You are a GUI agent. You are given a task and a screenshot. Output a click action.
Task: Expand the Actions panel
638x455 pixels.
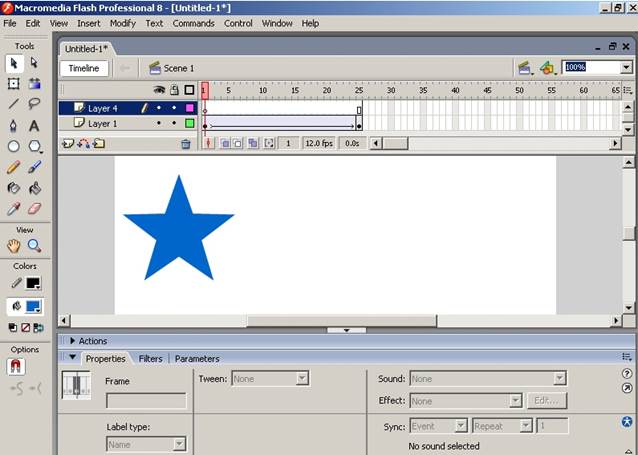point(72,341)
